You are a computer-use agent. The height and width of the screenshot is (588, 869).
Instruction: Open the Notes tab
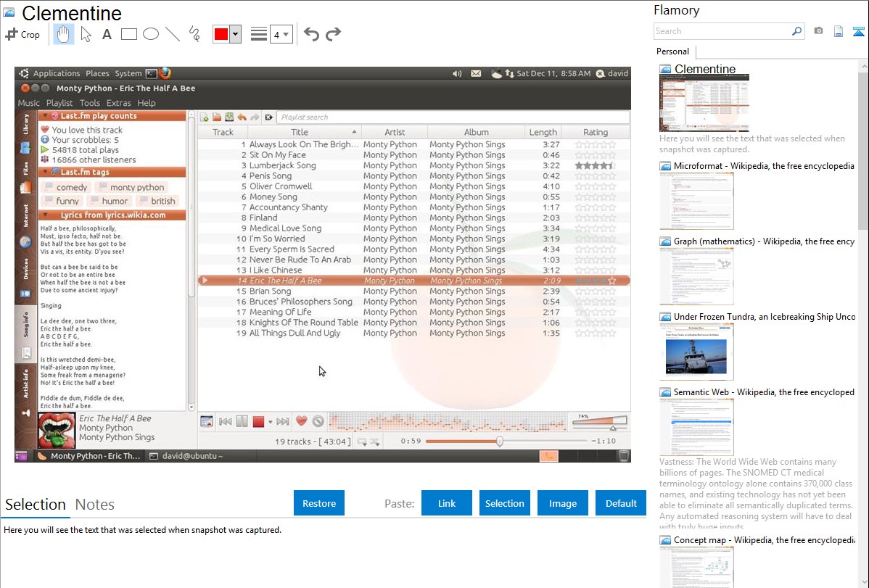click(x=95, y=505)
